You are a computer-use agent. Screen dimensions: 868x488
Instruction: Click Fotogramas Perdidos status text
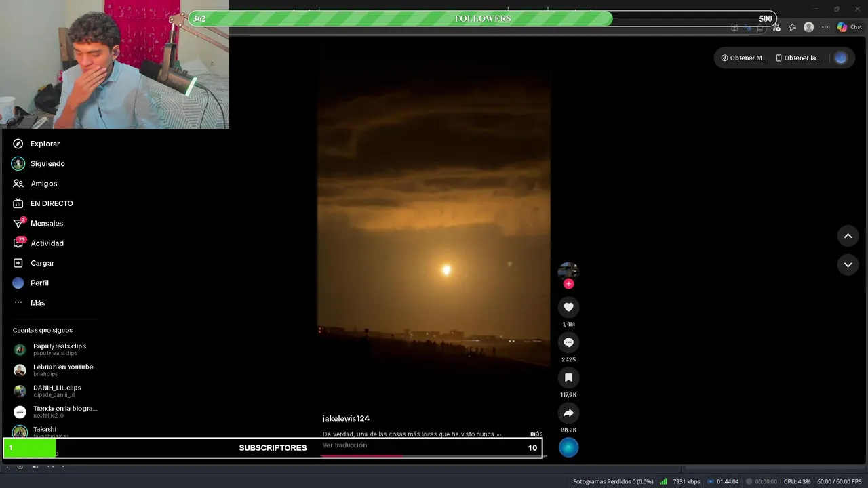pyautogui.click(x=613, y=481)
